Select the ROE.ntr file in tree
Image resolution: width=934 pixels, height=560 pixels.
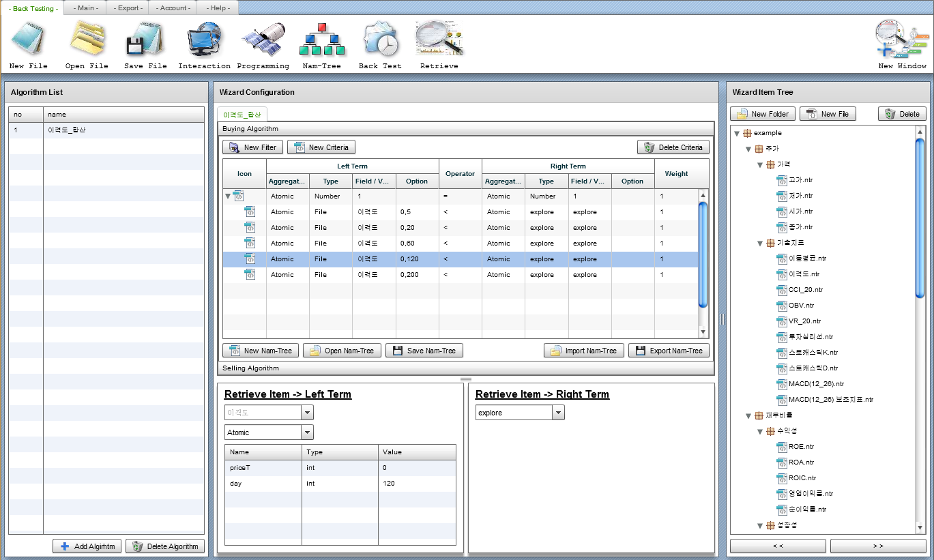pyautogui.click(x=801, y=447)
